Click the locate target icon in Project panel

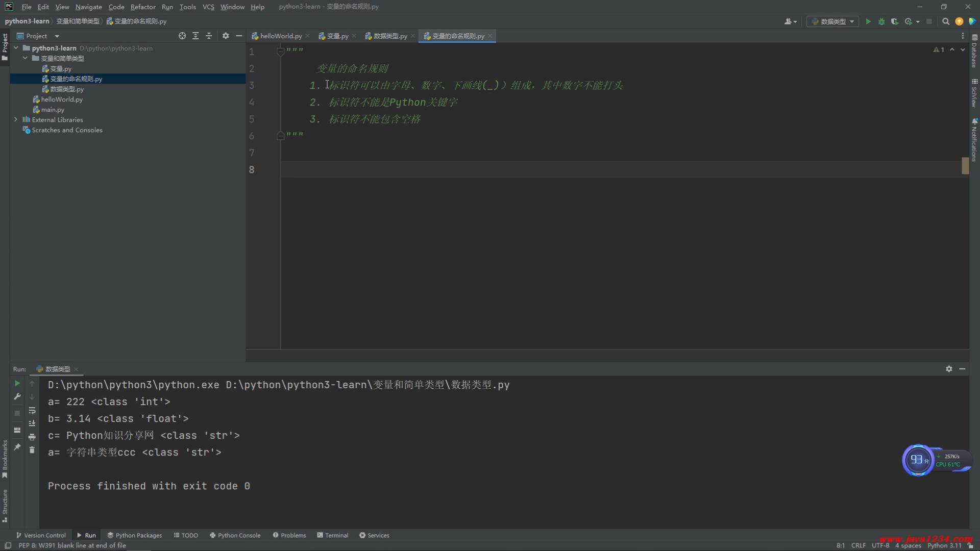tap(182, 36)
